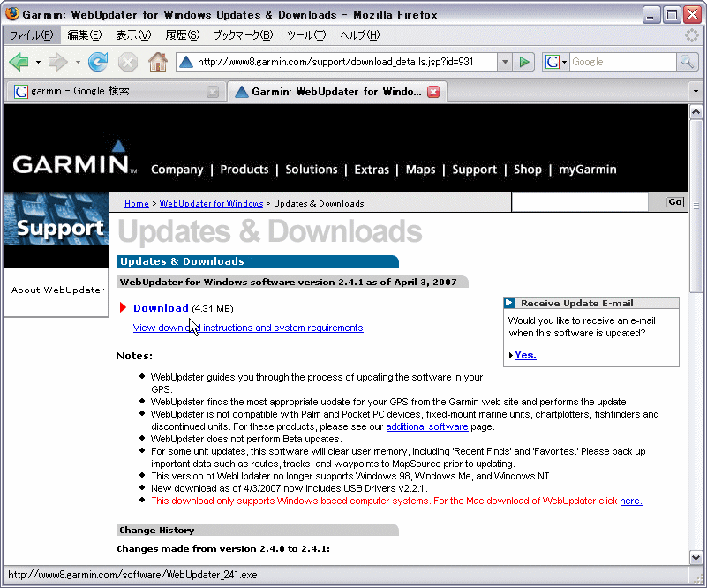Open Maps in Garmin navigation
Image resolution: width=707 pixels, height=588 pixels.
[420, 170]
